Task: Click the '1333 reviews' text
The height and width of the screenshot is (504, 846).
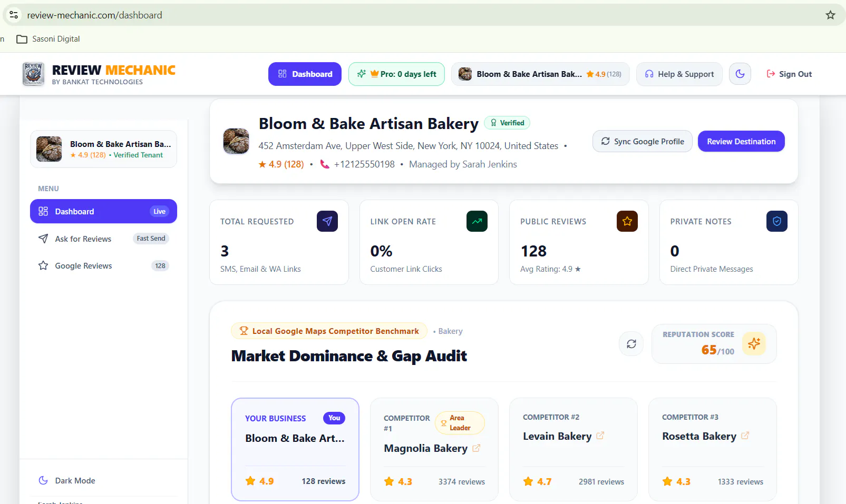Action: pyautogui.click(x=741, y=481)
